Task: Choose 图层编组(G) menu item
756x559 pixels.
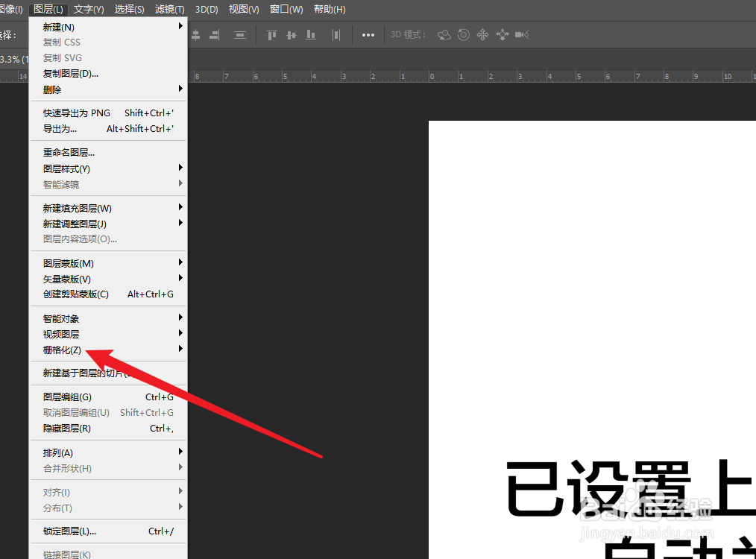Action: [109, 397]
